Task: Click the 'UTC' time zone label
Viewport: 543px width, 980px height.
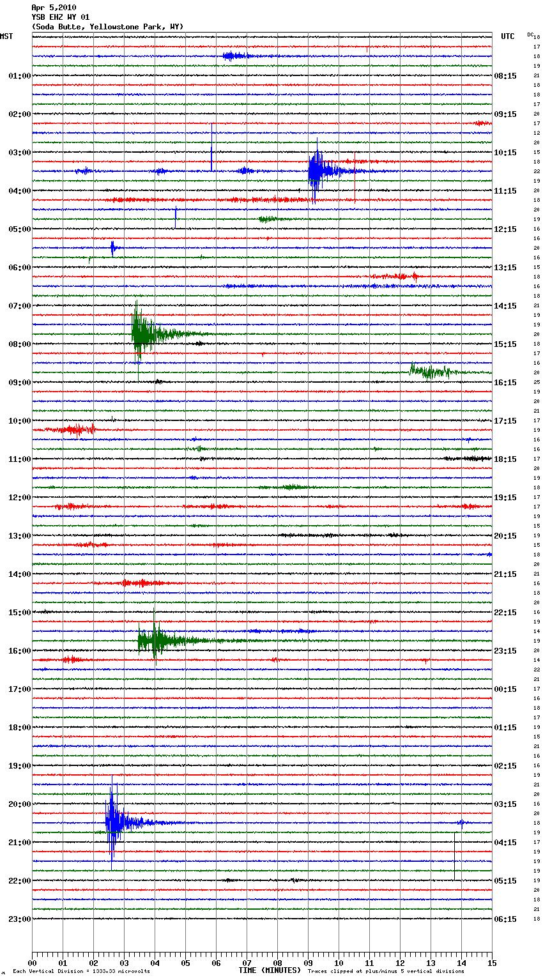Action: (x=507, y=36)
